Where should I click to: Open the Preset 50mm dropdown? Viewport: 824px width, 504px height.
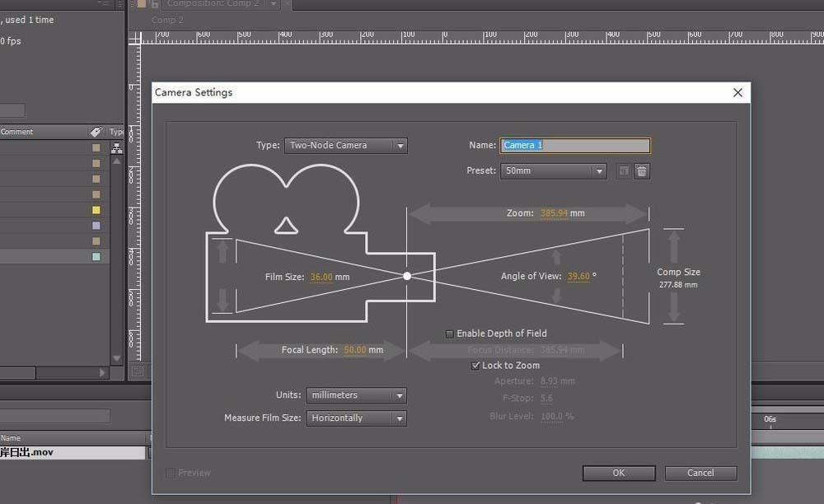click(x=554, y=171)
